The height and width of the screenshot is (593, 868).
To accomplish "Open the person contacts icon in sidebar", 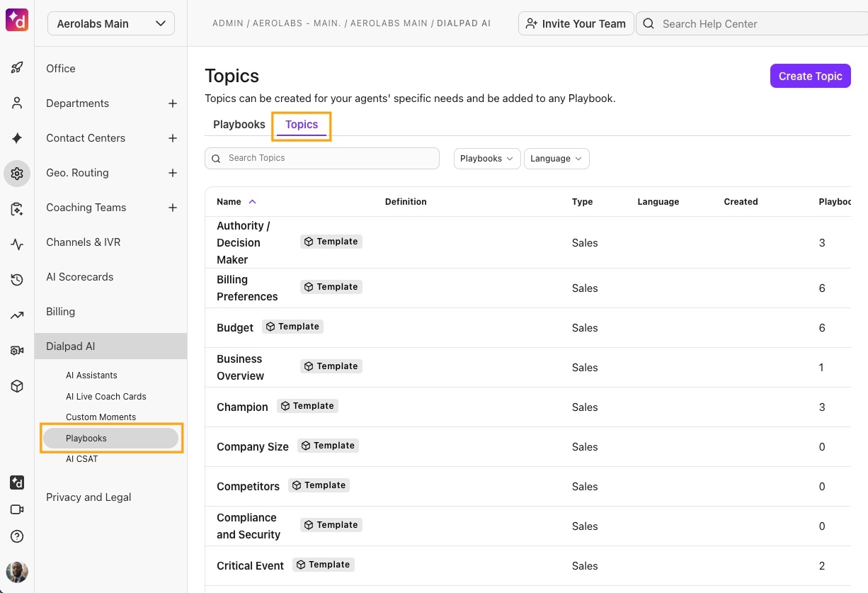I will click(17, 103).
